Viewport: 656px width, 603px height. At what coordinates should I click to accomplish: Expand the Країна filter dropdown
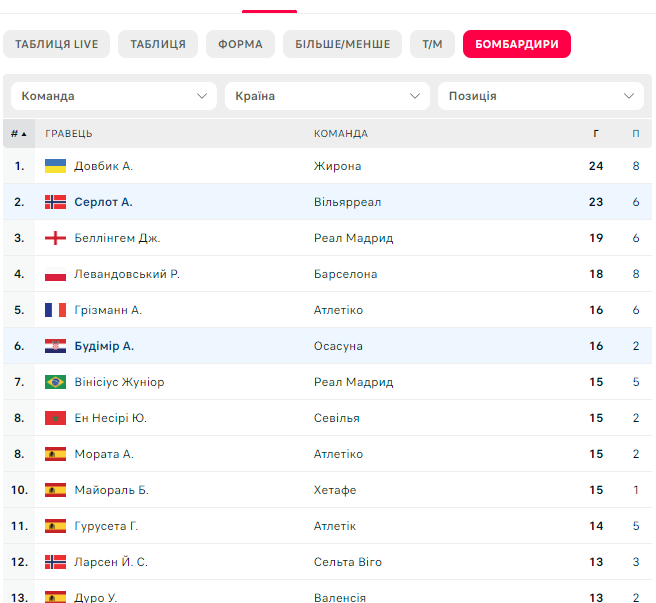(x=327, y=96)
